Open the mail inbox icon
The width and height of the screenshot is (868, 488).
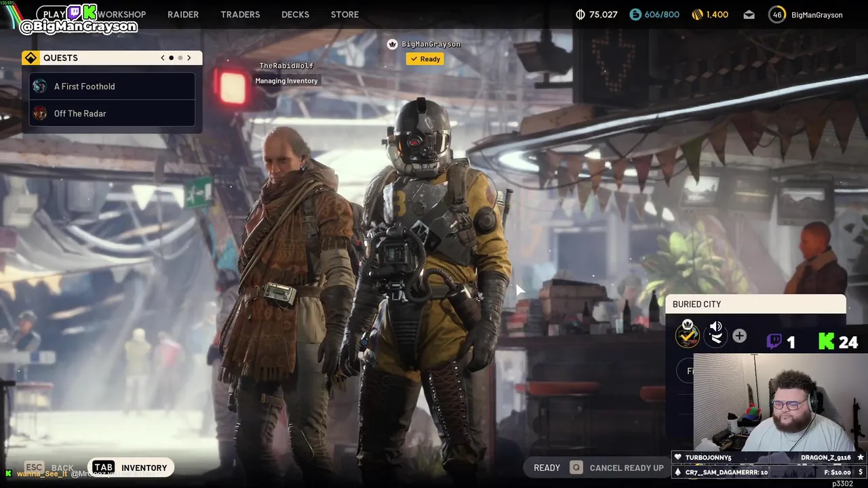[749, 14]
